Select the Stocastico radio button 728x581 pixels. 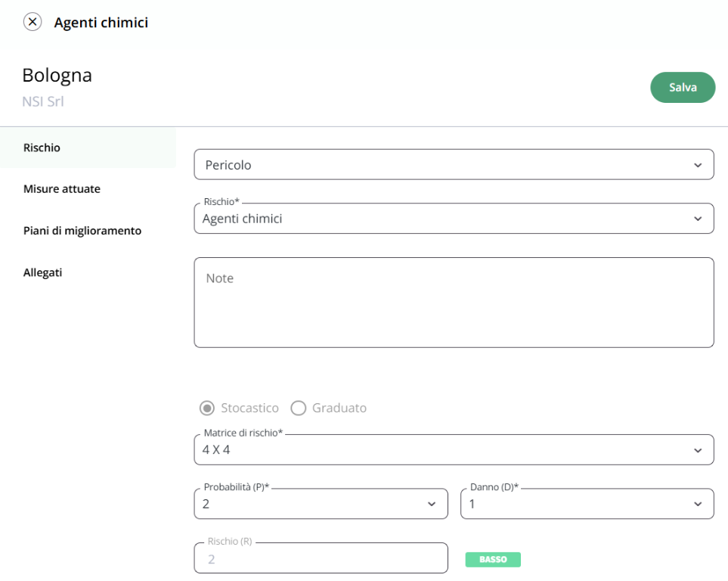click(x=207, y=408)
